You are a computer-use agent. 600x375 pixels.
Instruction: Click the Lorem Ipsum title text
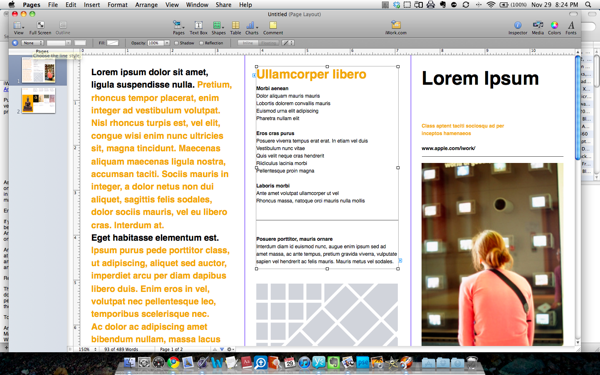(x=480, y=78)
